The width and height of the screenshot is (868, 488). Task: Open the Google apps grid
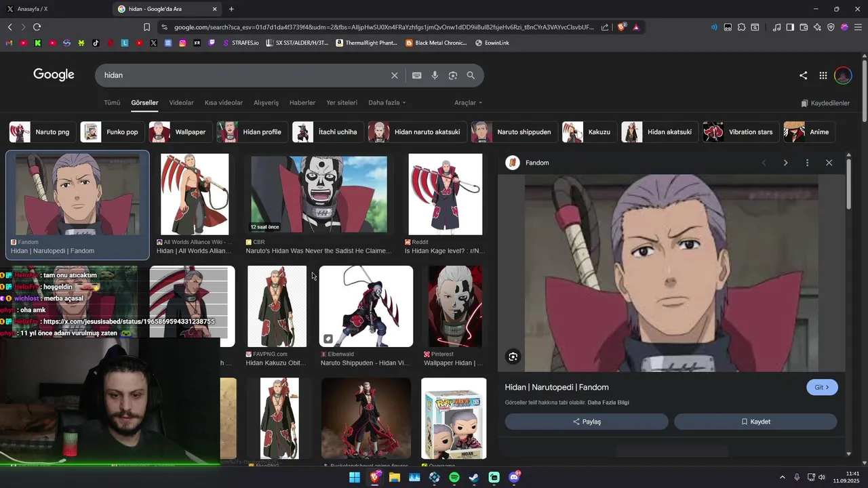(823, 75)
